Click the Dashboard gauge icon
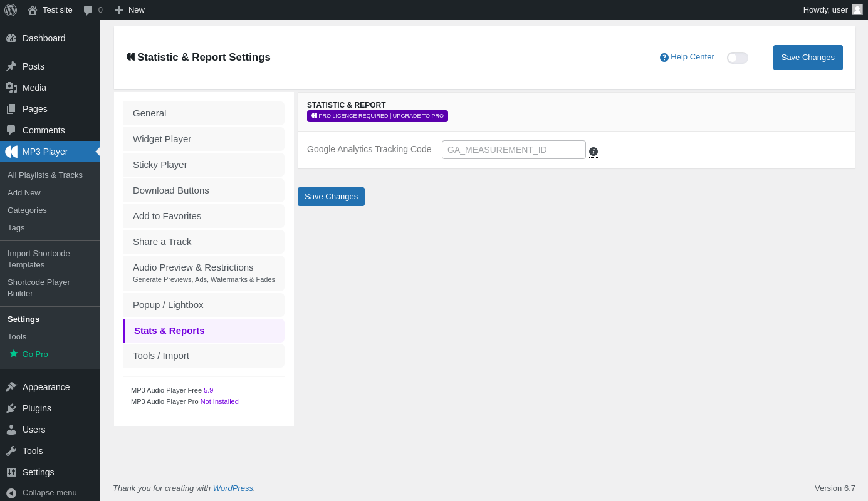 point(11,38)
